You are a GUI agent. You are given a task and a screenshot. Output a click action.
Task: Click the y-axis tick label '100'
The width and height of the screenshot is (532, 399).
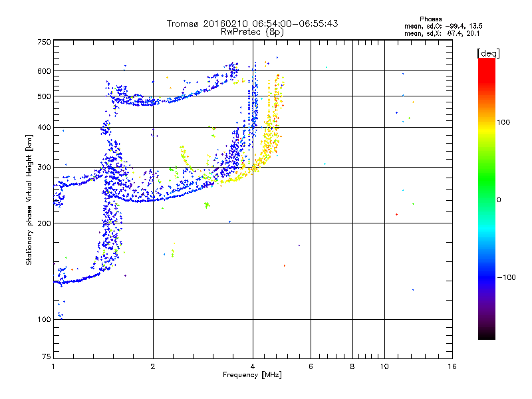pyautogui.click(x=44, y=320)
